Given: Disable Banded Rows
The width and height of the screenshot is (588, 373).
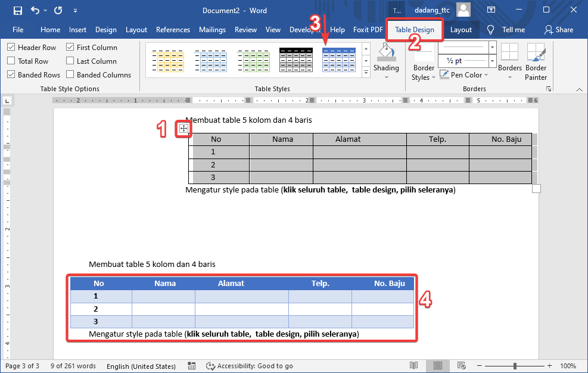Looking at the screenshot, I should [11, 74].
